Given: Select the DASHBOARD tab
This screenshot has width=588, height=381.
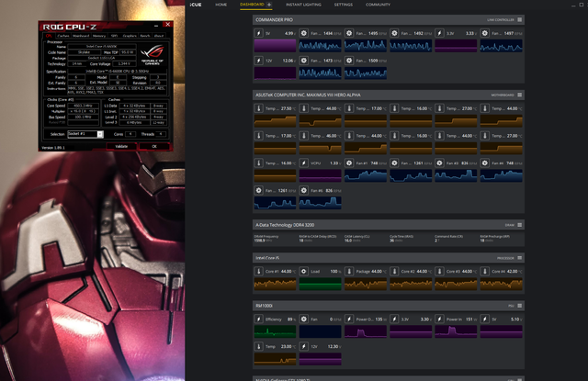Looking at the screenshot, I should pyautogui.click(x=252, y=5).
